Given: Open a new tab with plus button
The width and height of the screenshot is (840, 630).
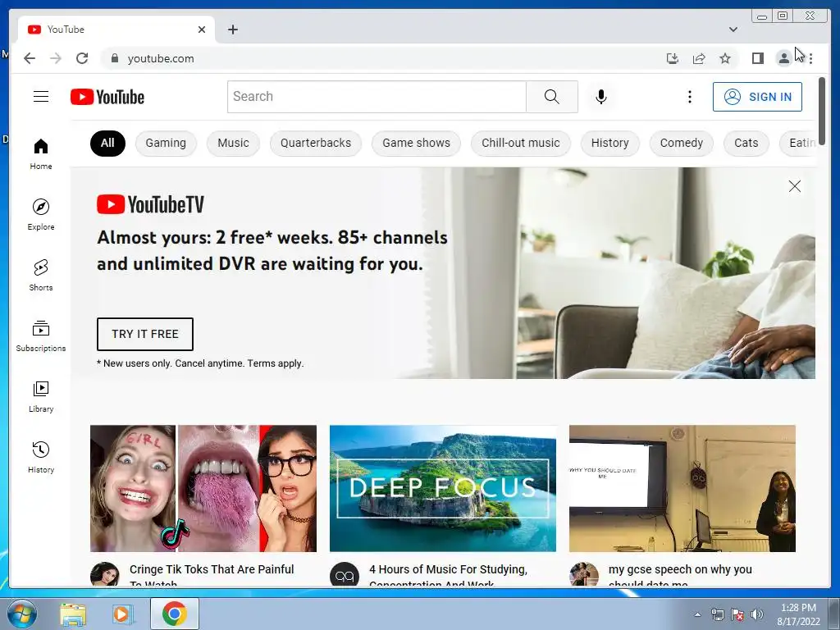Looking at the screenshot, I should pyautogui.click(x=232, y=30).
